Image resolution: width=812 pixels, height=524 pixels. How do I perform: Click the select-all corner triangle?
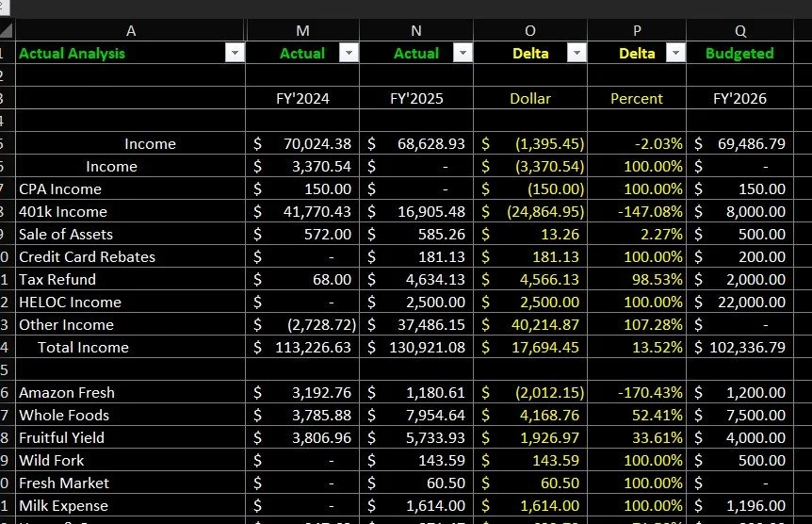point(7,30)
